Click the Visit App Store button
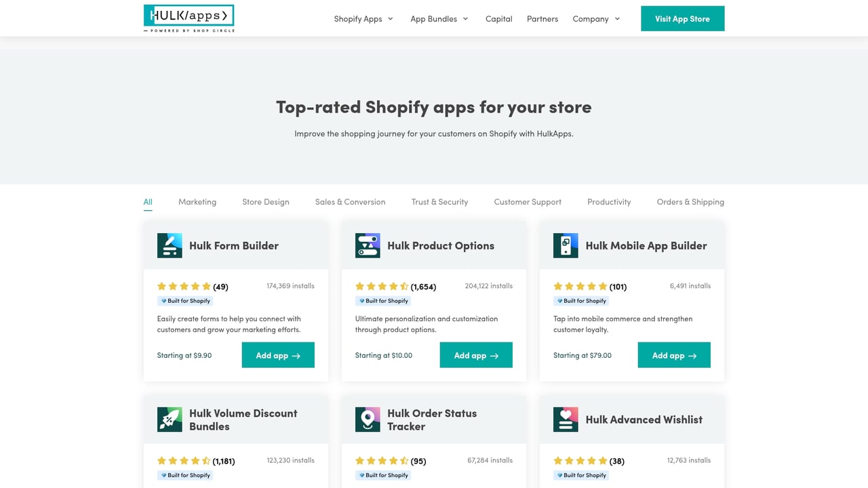868x488 pixels. pos(682,18)
